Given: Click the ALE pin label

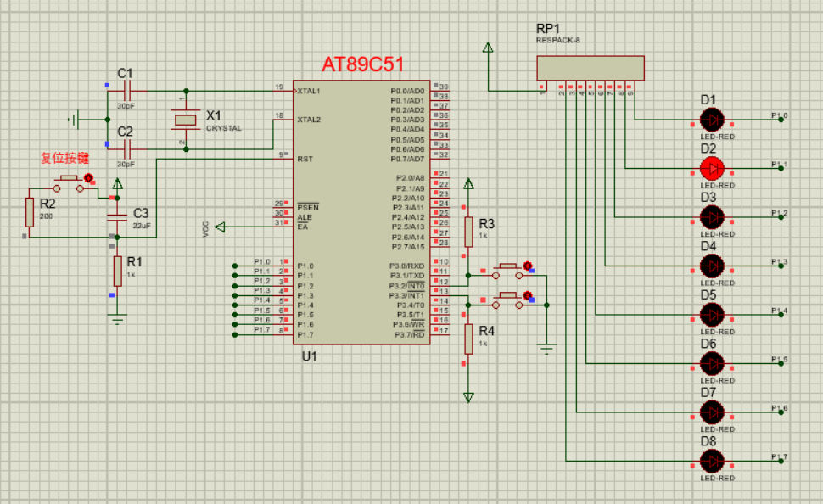Looking at the screenshot, I should coord(305,217).
